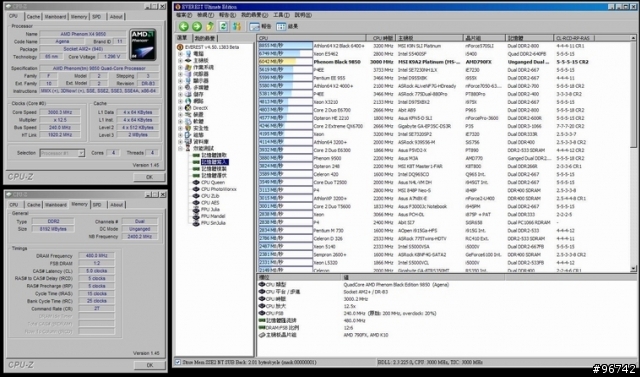Screen dimensions: 640x377
Task: Select the EVEREST v4.50.1383 Beta root node
Action: coord(209,47)
